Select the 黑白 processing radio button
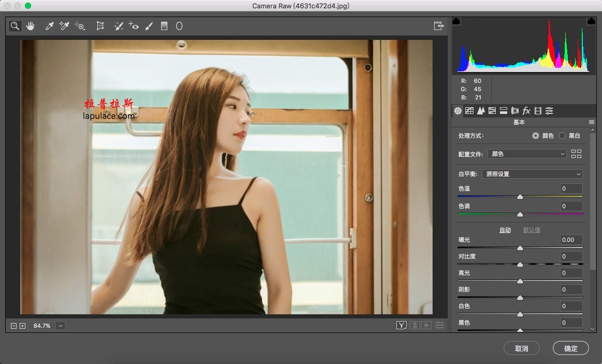Screen dimensions: 602x364 (562, 136)
